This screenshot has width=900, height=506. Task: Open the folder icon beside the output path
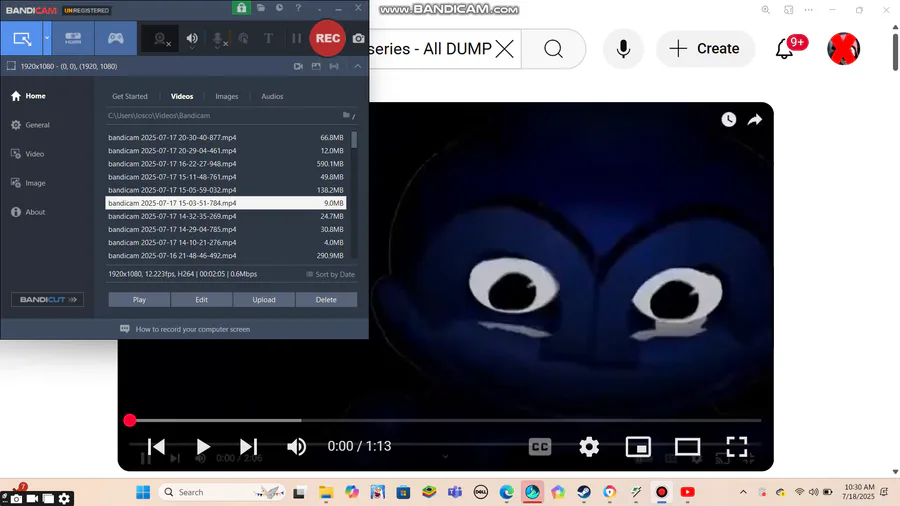coord(347,115)
